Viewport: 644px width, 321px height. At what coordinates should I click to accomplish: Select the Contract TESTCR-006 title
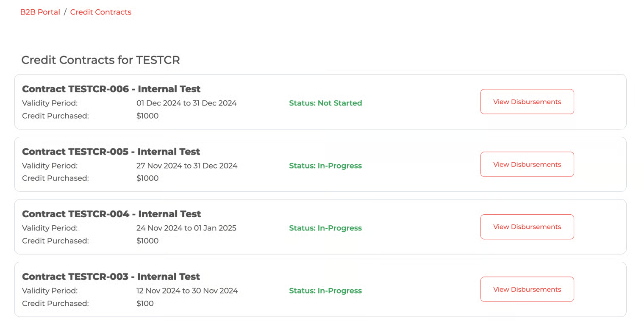[111, 89]
